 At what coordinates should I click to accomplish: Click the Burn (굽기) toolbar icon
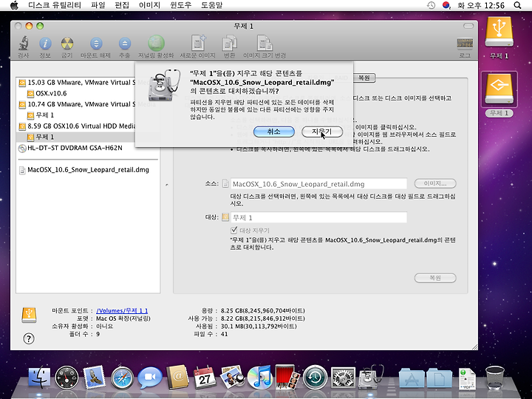coord(67,44)
